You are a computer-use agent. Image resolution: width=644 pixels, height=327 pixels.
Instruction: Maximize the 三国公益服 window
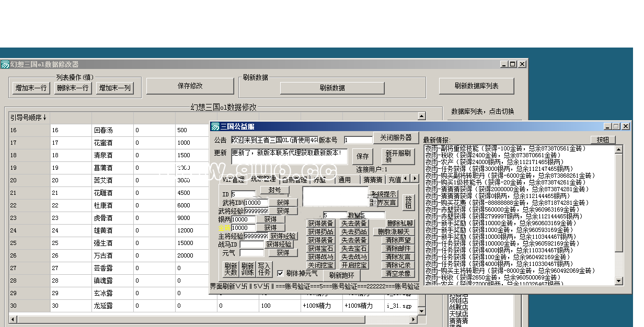tap(616, 126)
